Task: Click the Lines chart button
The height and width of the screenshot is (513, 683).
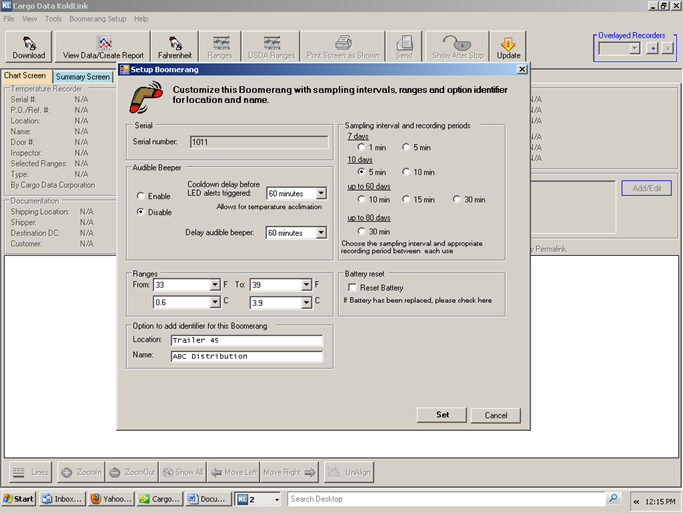Action: click(30, 472)
